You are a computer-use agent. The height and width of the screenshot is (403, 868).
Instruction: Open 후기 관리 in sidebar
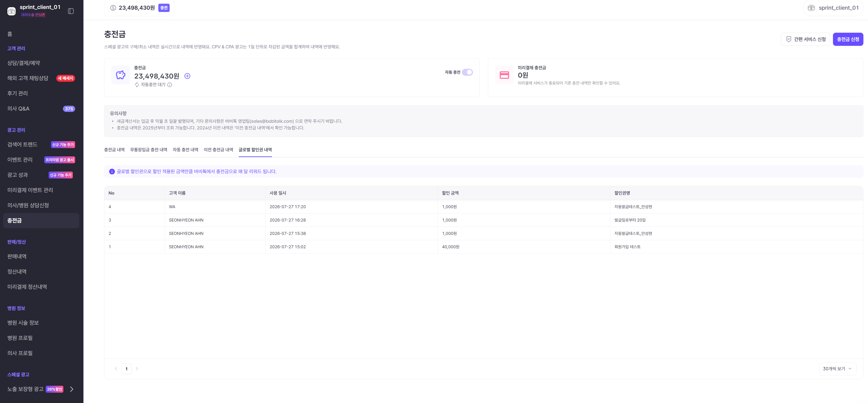(x=41, y=93)
